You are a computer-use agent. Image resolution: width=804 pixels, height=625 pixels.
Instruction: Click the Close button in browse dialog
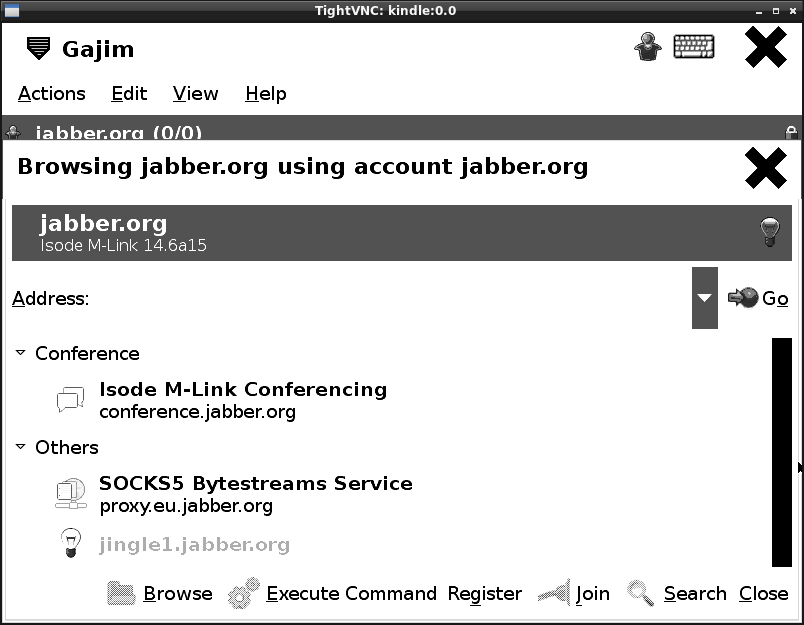[x=763, y=594]
